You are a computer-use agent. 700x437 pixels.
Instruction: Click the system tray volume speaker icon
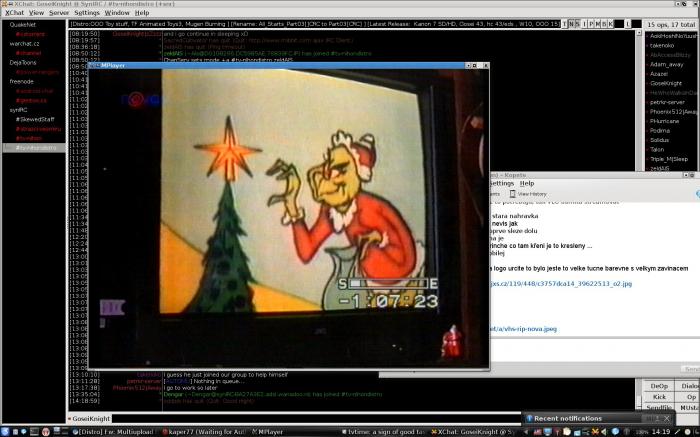604,432
